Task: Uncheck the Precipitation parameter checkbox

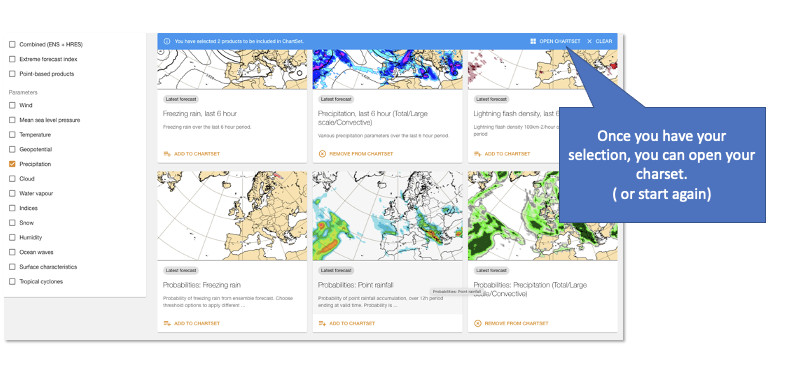Action: (x=12, y=164)
